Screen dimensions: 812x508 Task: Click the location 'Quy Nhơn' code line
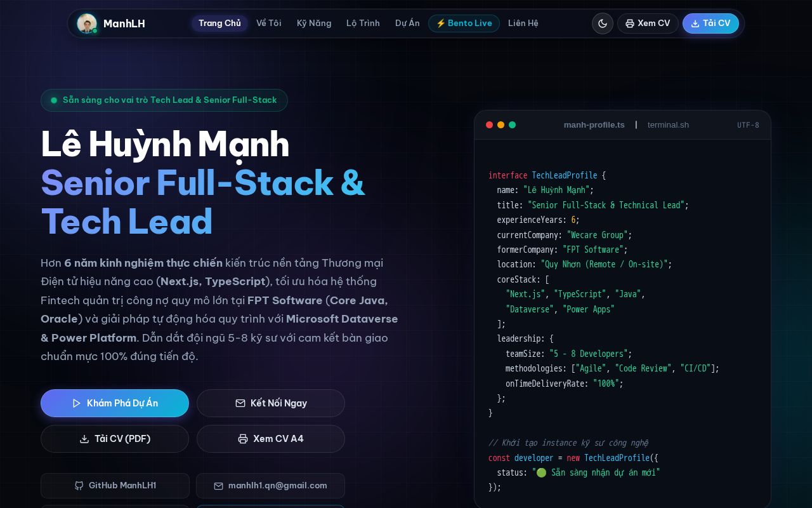(584, 264)
